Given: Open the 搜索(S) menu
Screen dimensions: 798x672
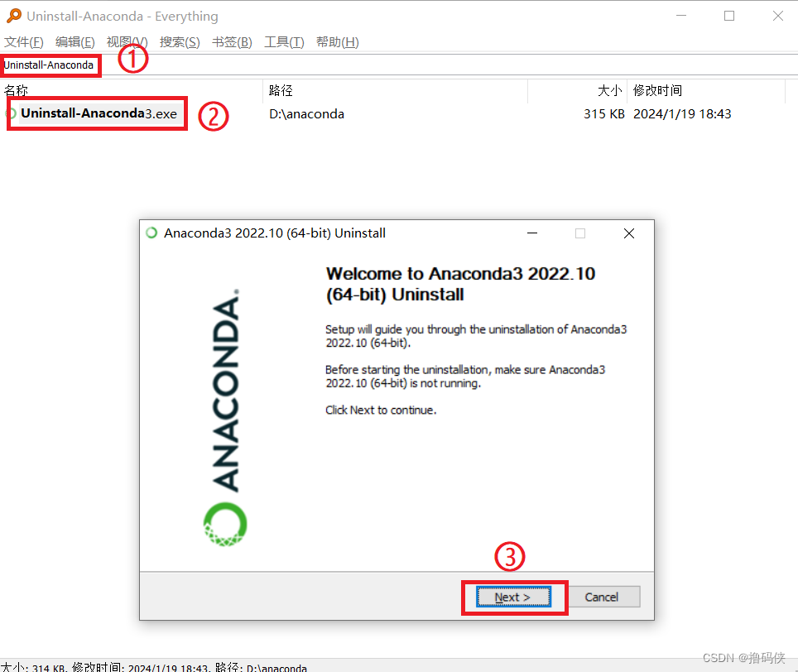Looking at the screenshot, I should tap(180, 42).
